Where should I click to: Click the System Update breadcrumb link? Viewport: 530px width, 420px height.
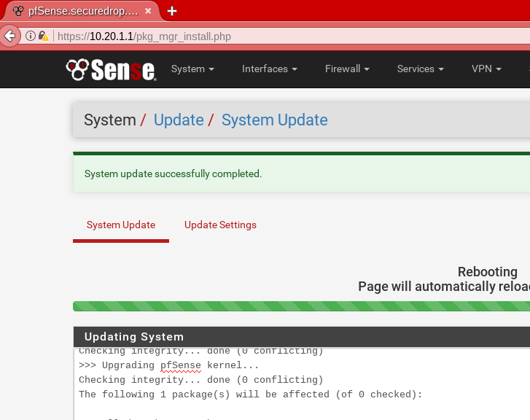pyautogui.click(x=274, y=120)
